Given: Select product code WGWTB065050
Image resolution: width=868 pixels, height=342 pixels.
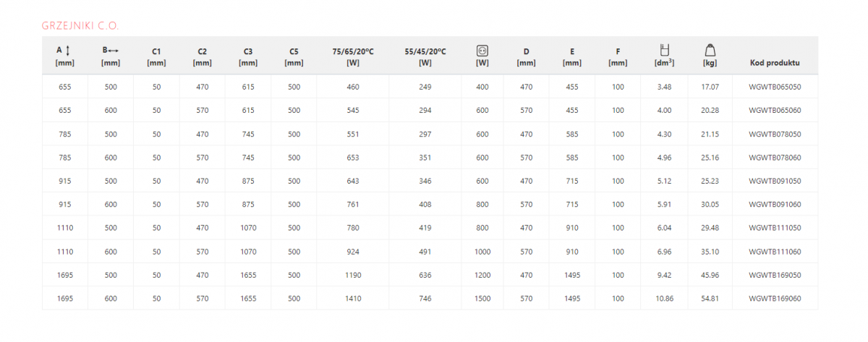Looking at the screenshot, I should point(775,87).
